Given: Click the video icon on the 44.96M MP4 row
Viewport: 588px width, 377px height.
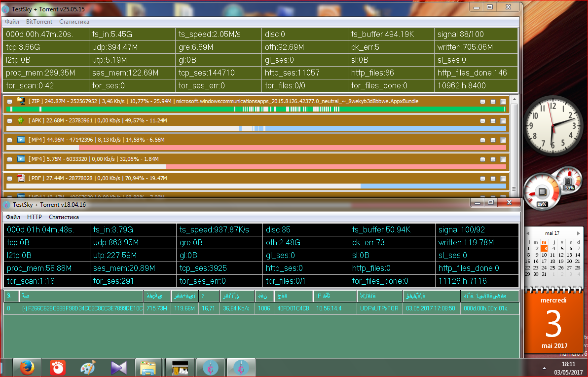Looking at the screenshot, I should [x=21, y=140].
